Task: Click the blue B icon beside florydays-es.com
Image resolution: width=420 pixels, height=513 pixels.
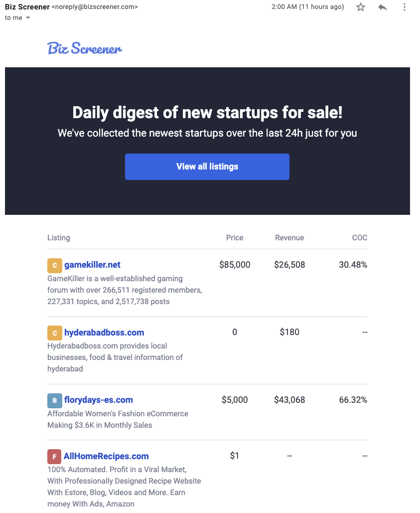Action: pyautogui.click(x=54, y=400)
